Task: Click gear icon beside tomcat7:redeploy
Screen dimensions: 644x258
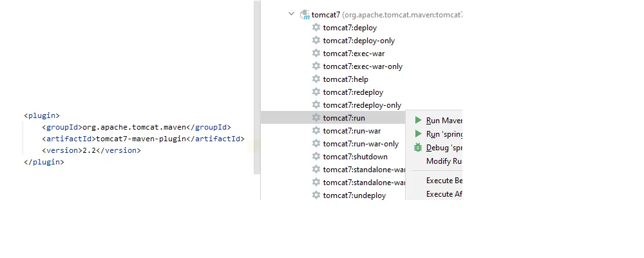Action: pos(316,92)
